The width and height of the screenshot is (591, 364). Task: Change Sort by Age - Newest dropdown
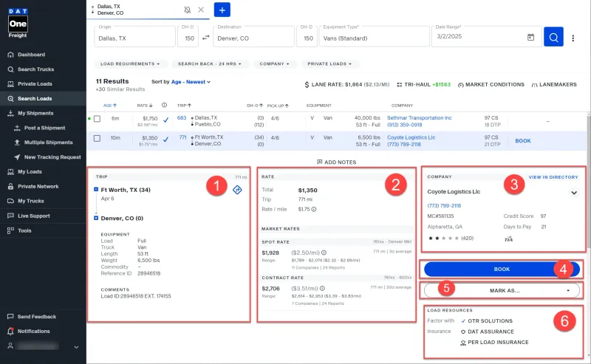[191, 82]
